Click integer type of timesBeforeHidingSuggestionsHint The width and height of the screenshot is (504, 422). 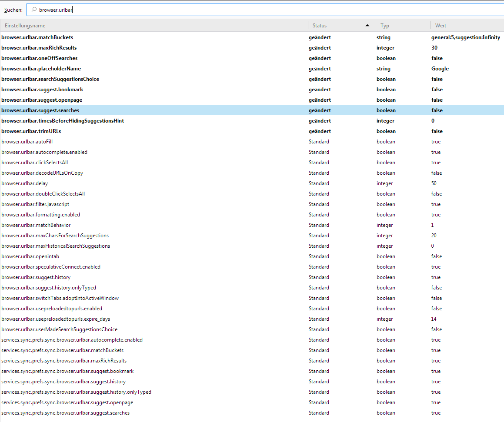point(385,121)
